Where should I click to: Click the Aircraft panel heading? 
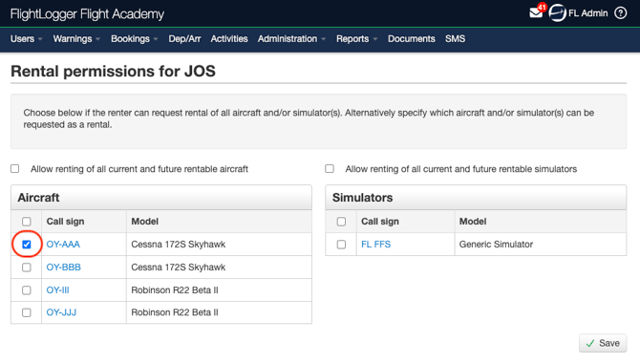pyautogui.click(x=38, y=198)
